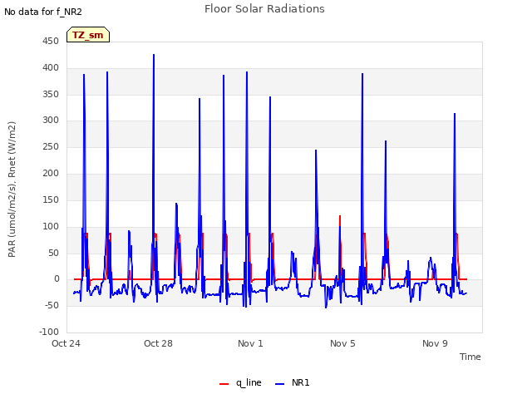Click the 100 y-axis tick label

tap(51, 226)
